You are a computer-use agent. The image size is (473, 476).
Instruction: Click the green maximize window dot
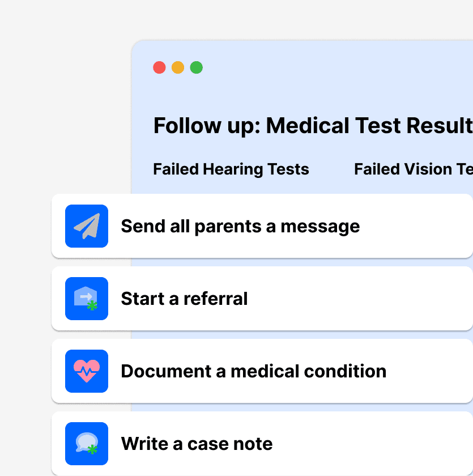pyautogui.click(x=197, y=67)
